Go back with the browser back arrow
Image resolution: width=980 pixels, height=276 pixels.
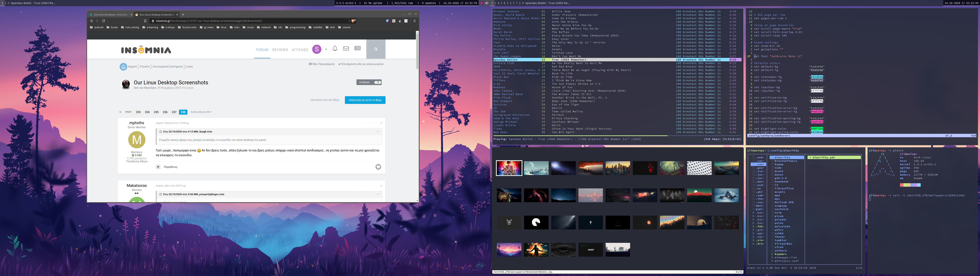tap(91, 21)
